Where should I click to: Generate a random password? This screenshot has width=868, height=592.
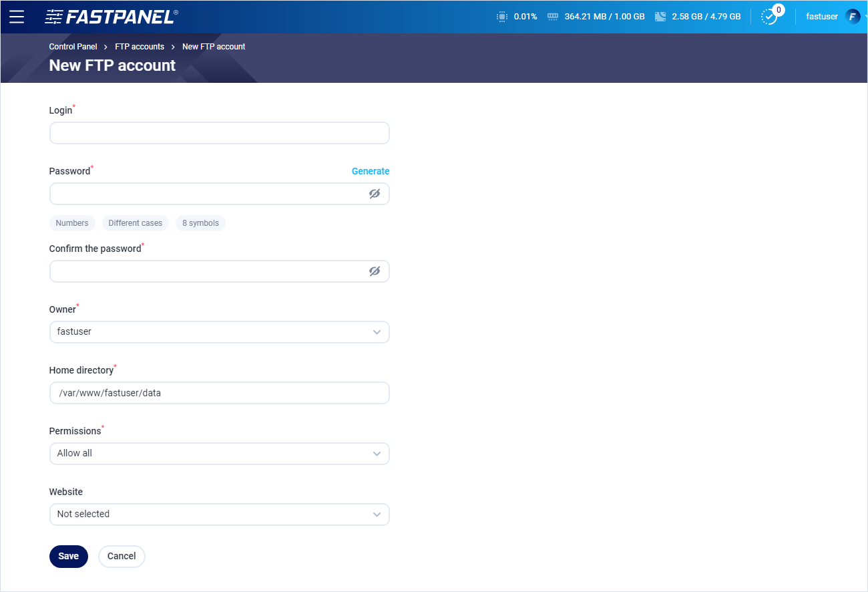pos(371,171)
